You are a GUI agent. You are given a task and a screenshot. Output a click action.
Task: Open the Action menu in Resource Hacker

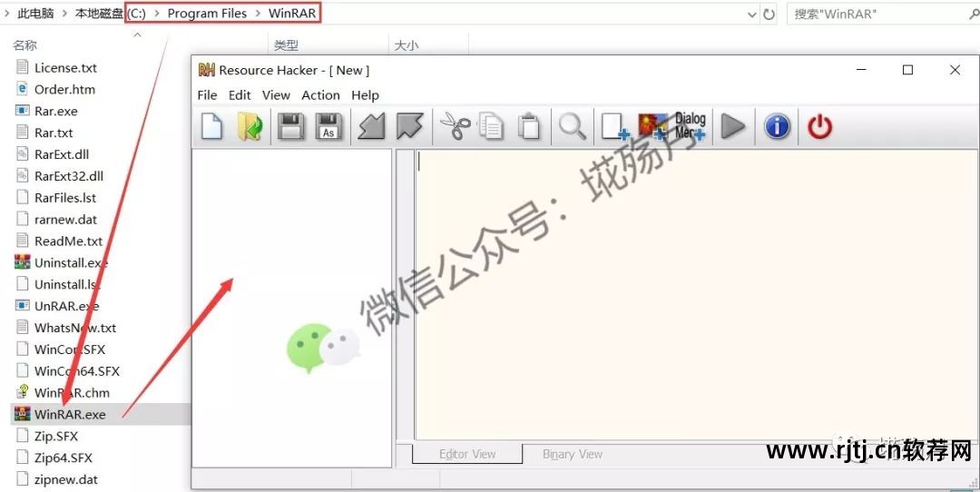click(320, 95)
